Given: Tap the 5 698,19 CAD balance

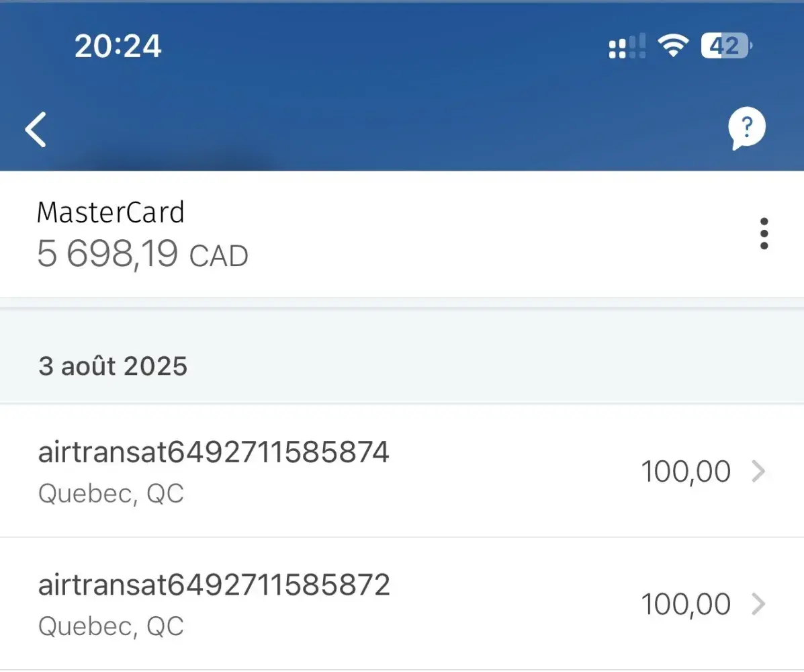Looking at the screenshot, I should coord(107,254).
